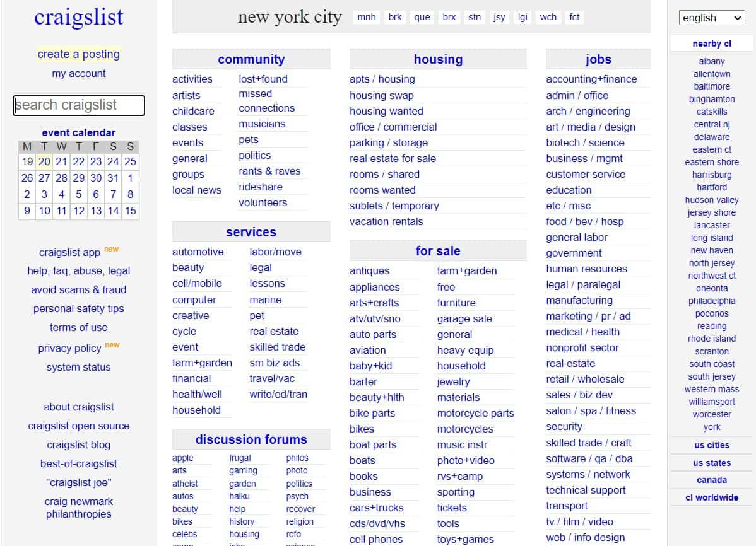
Task: Open photo+video in for sale
Action: click(466, 461)
